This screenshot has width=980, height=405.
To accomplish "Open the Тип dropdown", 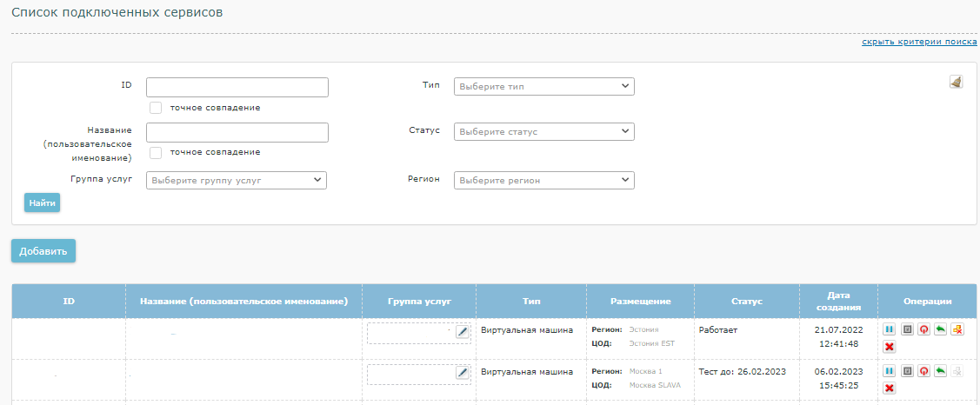I will coord(543,87).
